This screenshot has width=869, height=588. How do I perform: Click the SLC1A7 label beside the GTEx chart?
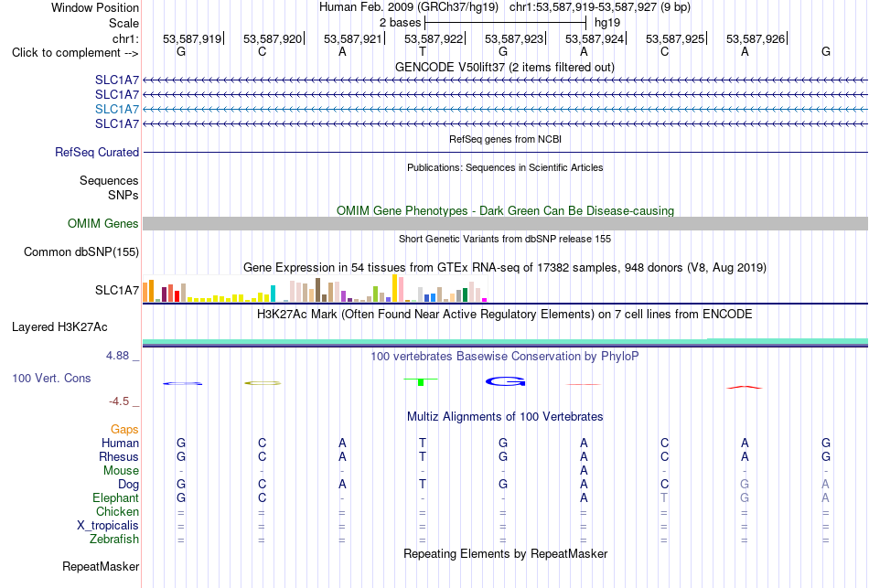pos(117,291)
